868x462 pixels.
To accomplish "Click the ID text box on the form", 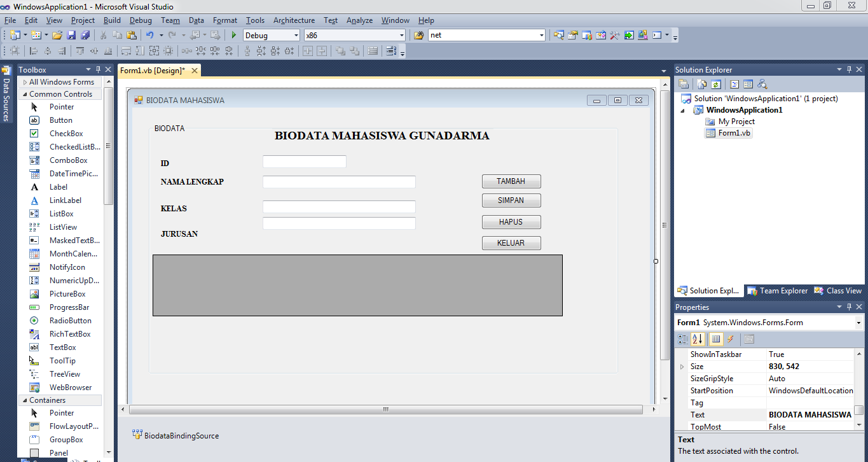I will coord(305,162).
